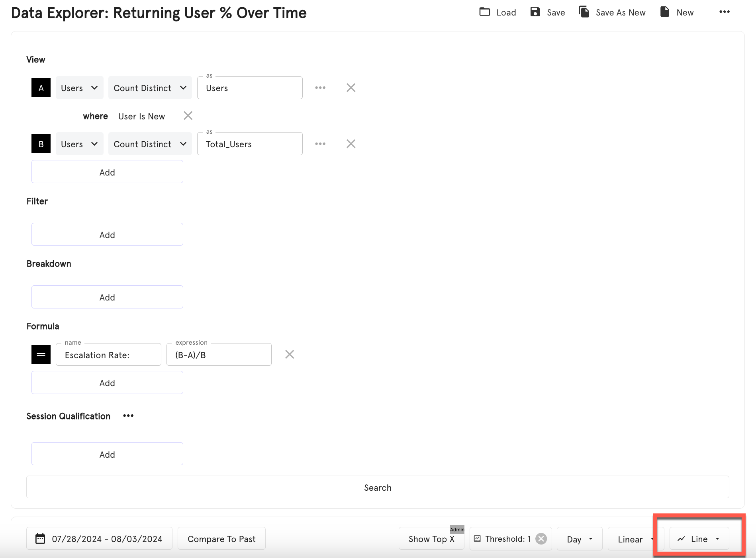
Task: Click Compare To Past button
Action: 221,539
